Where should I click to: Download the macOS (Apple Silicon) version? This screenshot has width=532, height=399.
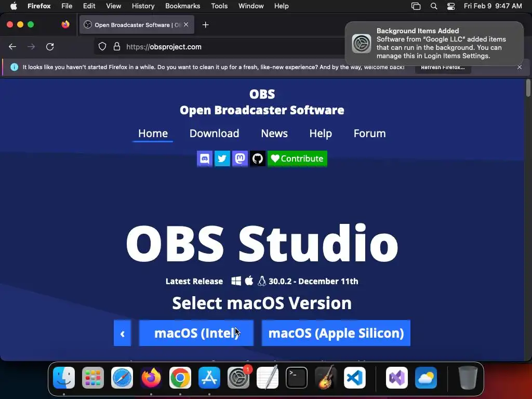pos(336,333)
